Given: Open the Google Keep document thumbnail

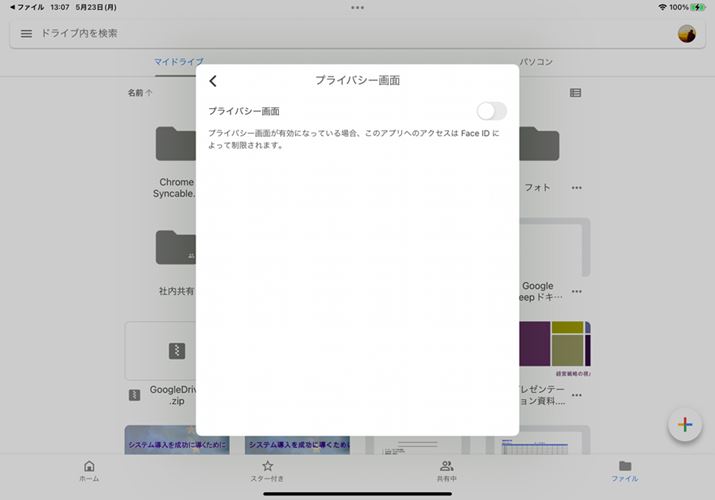Looking at the screenshot, I should pyautogui.click(x=555, y=247).
